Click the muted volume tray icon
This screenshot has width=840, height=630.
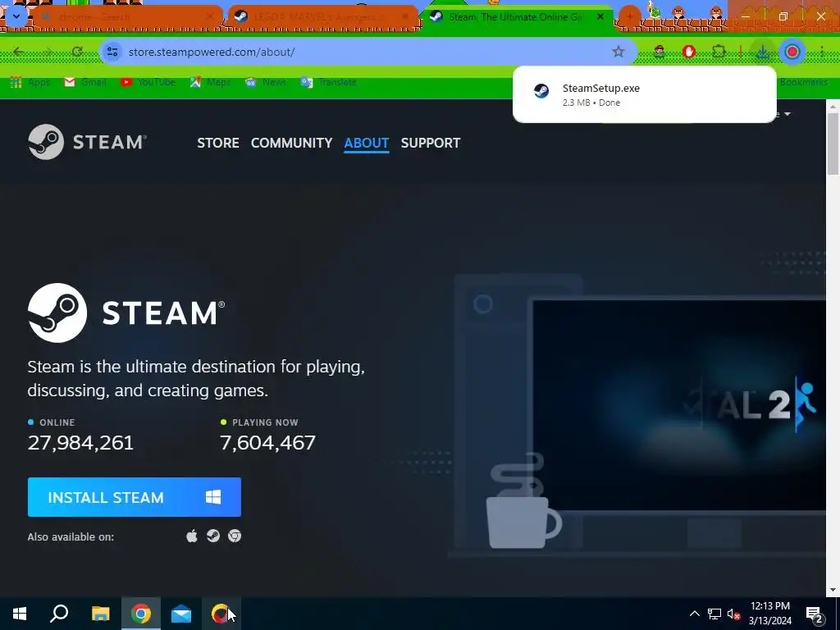(734, 614)
